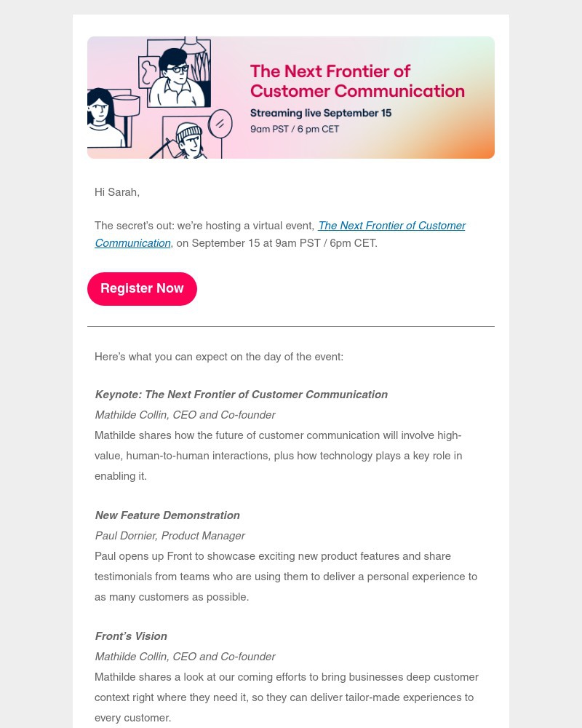Select the Keynote session heading

coord(241,395)
